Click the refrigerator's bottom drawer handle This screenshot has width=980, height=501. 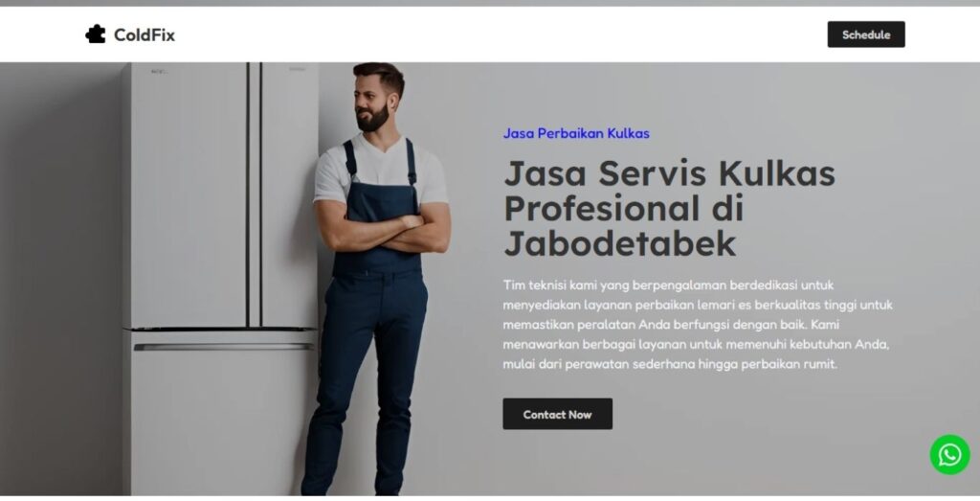(224, 347)
